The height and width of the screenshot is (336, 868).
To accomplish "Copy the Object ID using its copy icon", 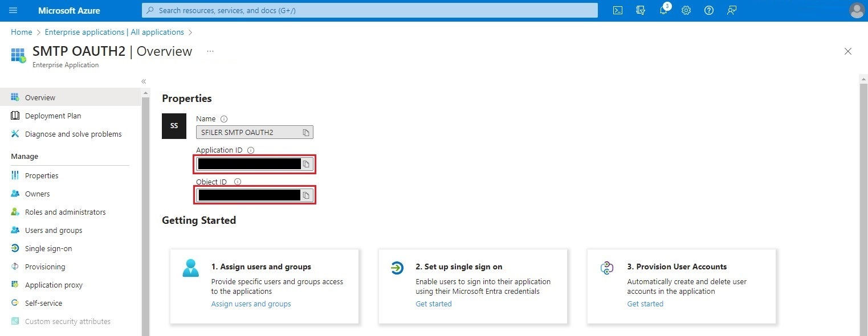I will [x=306, y=195].
